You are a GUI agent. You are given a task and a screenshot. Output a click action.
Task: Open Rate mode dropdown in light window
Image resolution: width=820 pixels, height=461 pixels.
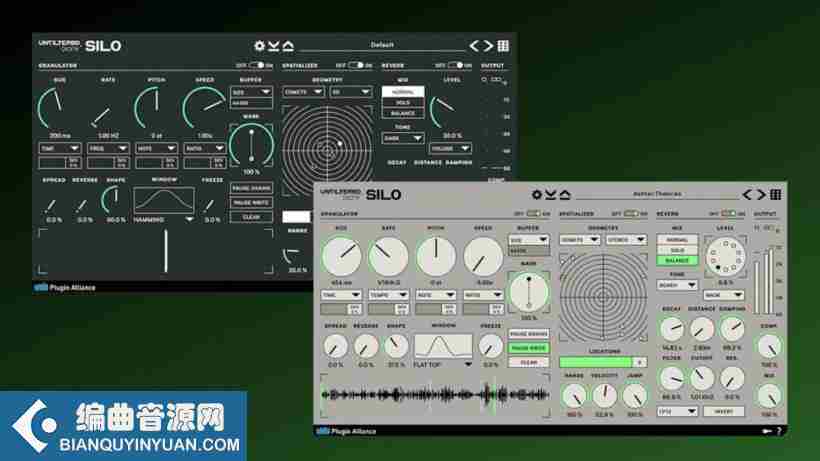(388, 295)
